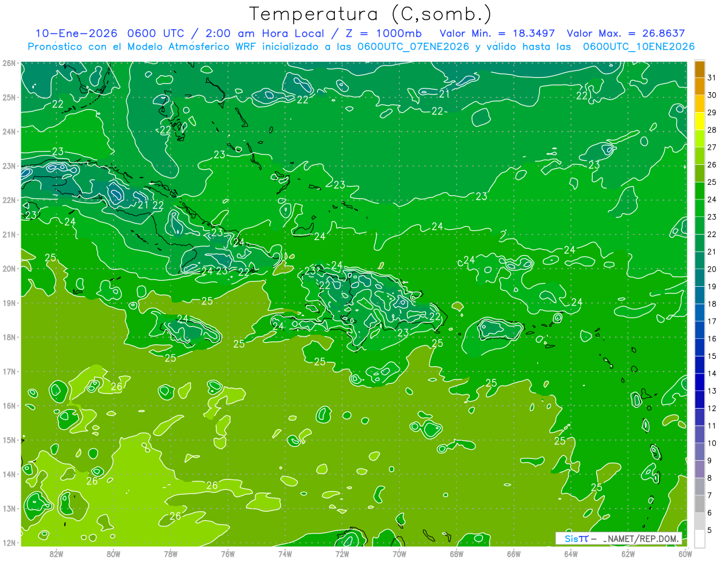Click the 60W longitude axis label
This screenshot has width=728, height=562.
point(685,554)
